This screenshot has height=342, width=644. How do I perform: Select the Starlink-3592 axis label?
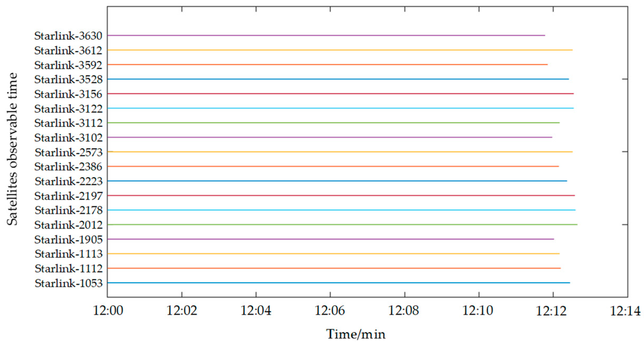point(68,65)
